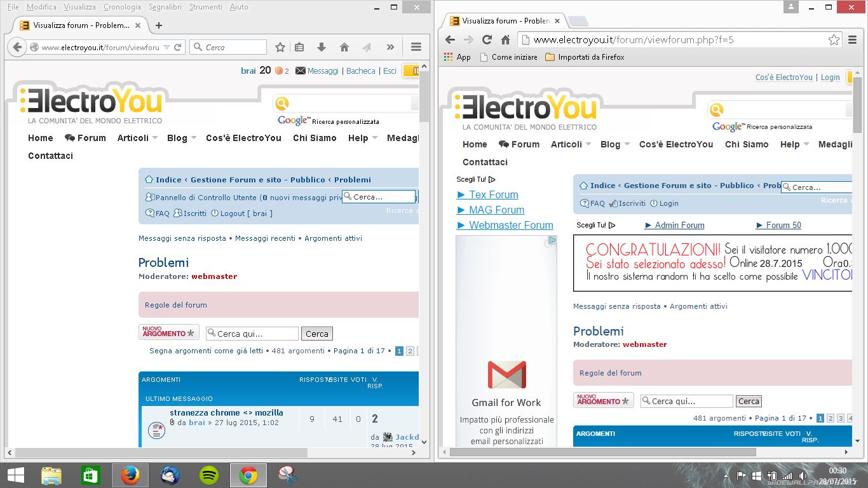Open Firefox downloads arrow icon
The image size is (868, 488).
(x=322, y=47)
